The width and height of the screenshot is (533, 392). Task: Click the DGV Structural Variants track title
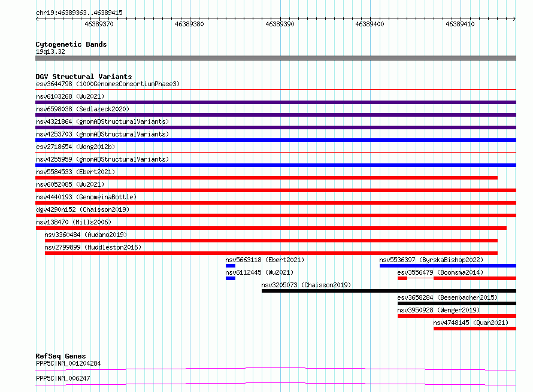pos(84,77)
